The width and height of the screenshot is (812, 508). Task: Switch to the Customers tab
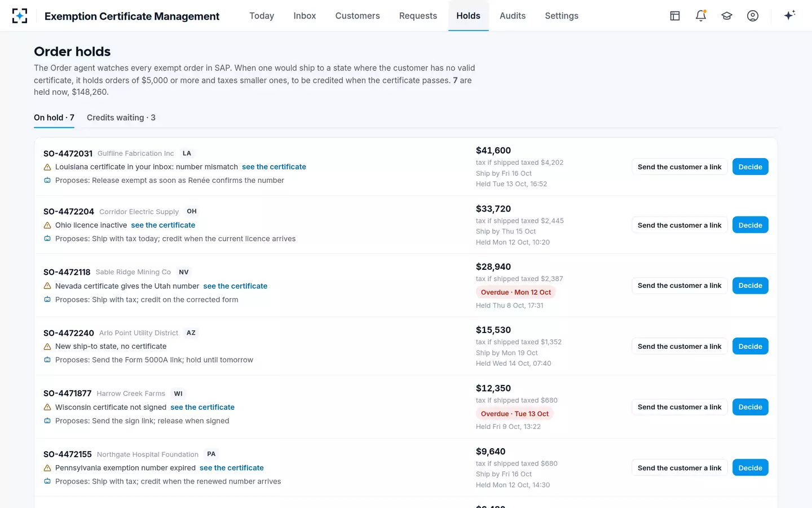(358, 16)
